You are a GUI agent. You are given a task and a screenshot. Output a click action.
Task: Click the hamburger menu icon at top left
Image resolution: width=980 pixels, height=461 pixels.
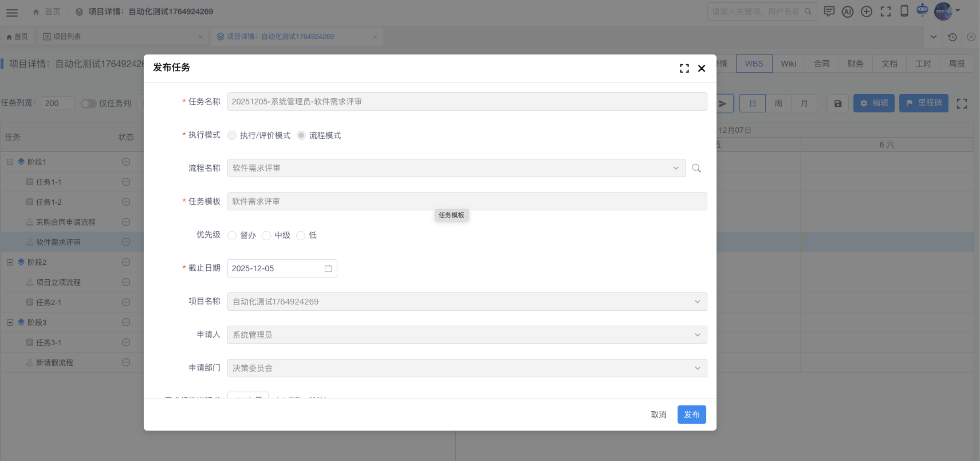click(x=12, y=12)
